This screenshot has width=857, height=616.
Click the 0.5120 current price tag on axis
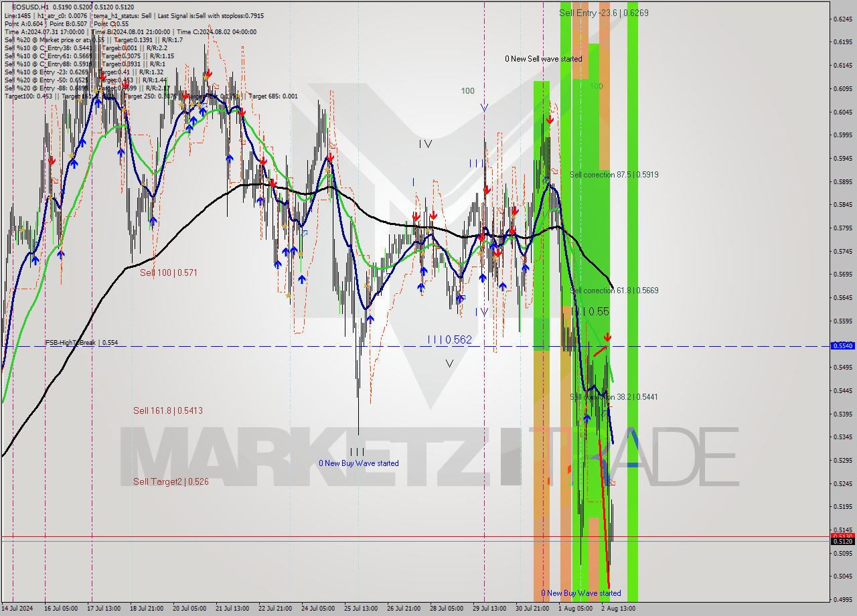(x=842, y=541)
